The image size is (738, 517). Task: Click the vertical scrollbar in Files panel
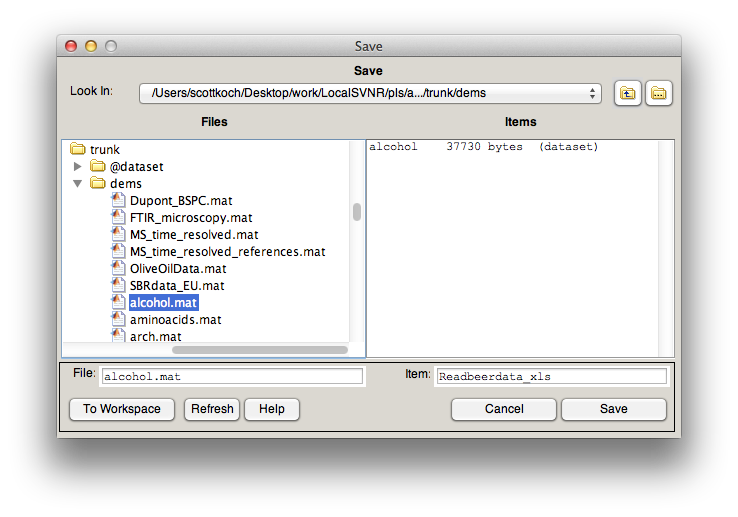pyautogui.click(x=356, y=212)
